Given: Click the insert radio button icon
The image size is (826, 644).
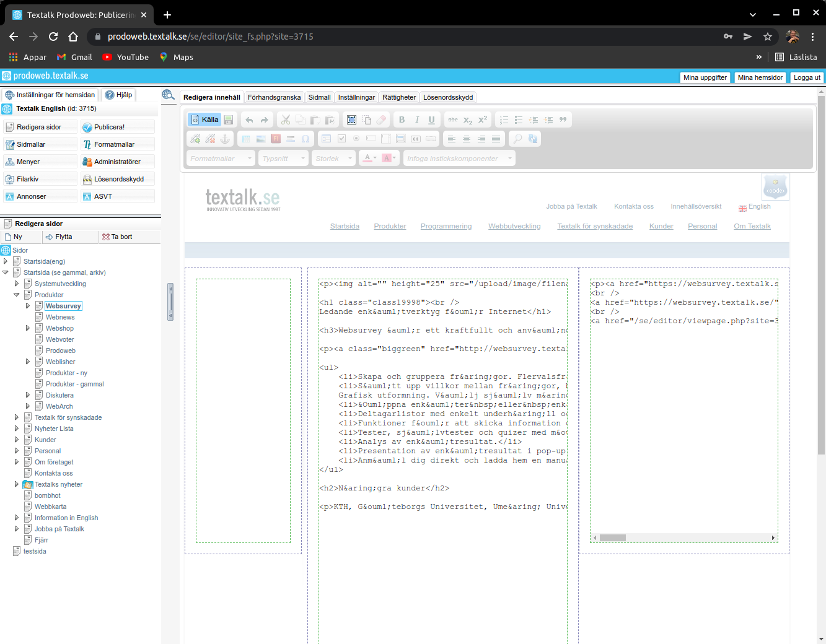Looking at the screenshot, I should 356,139.
